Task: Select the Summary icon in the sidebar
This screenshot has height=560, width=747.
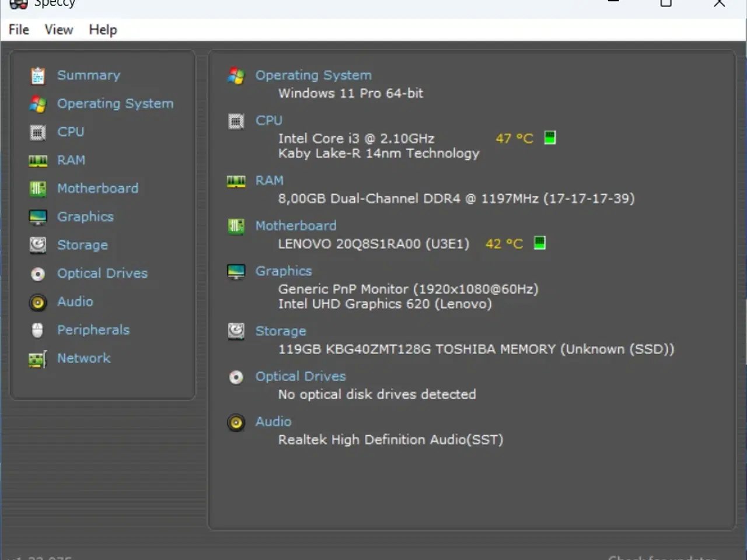Action: click(37, 75)
